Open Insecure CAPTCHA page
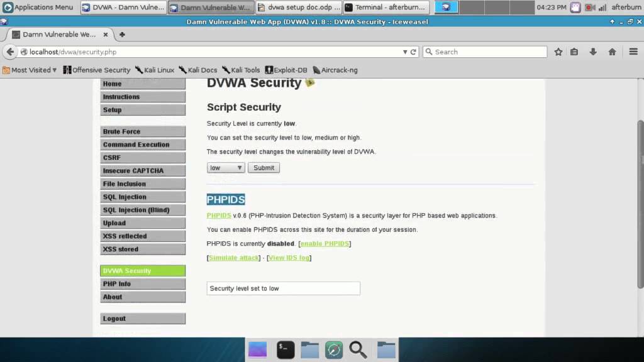 coord(143,171)
